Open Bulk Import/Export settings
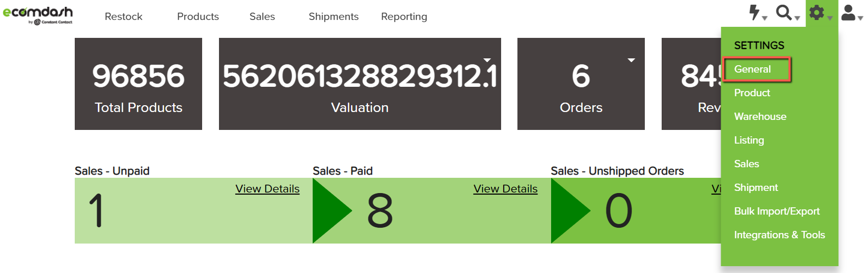Viewport: 868px width, 273px height. click(777, 211)
